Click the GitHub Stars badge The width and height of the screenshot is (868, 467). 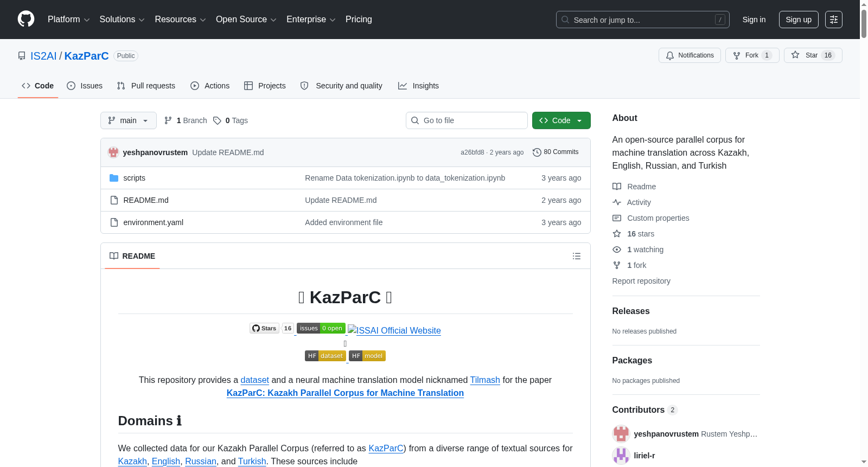[272, 328]
